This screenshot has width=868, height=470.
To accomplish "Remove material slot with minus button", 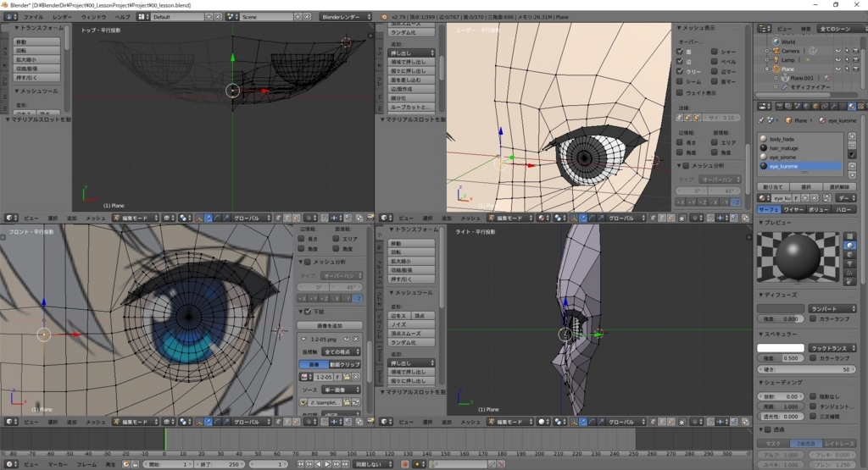I will coord(852,145).
